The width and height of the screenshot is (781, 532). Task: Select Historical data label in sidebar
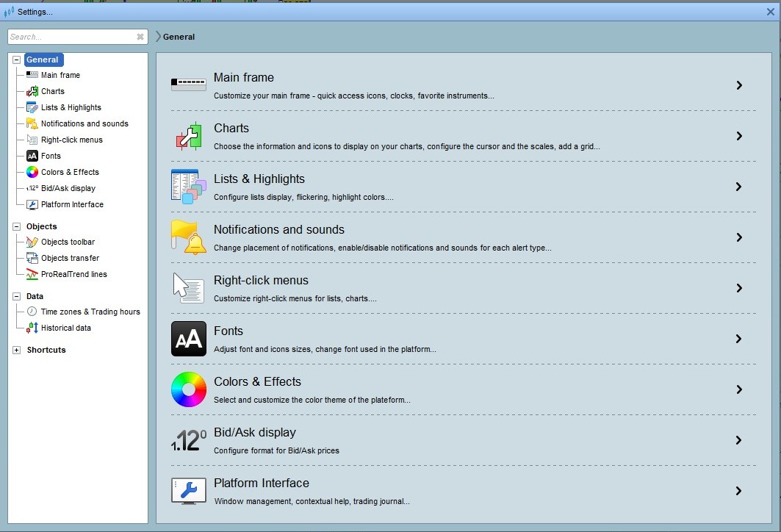coord(65,328)
